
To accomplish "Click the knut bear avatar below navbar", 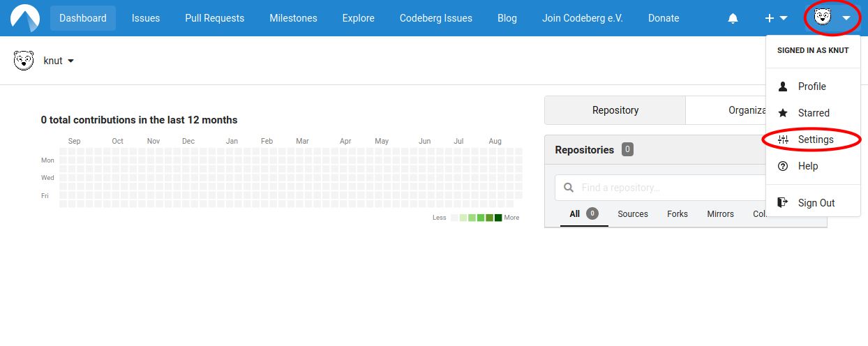I will (24, 61).
